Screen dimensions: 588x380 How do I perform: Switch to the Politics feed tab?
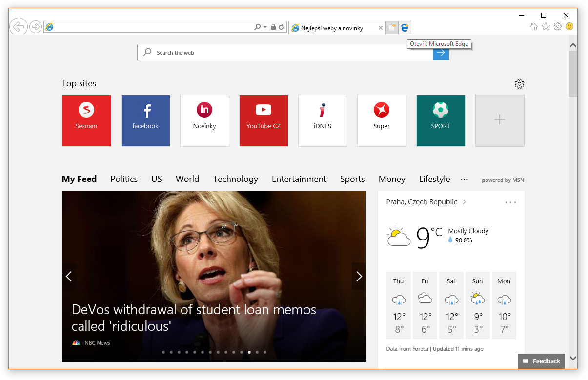124,179
